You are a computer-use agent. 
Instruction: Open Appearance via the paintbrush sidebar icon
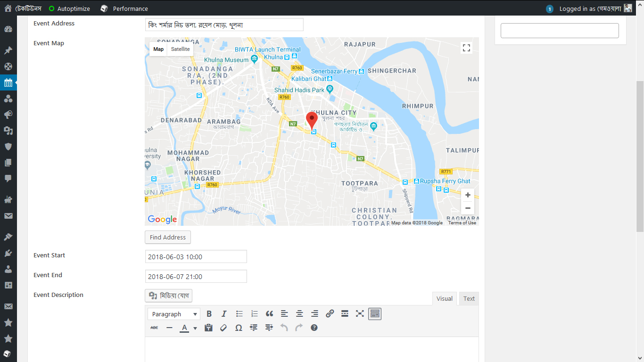pos(8,237)
